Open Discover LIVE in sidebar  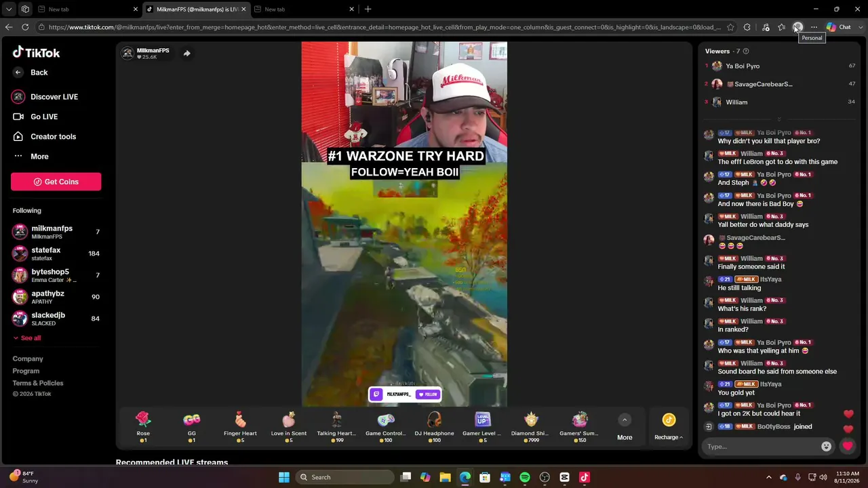pos(45,97)
